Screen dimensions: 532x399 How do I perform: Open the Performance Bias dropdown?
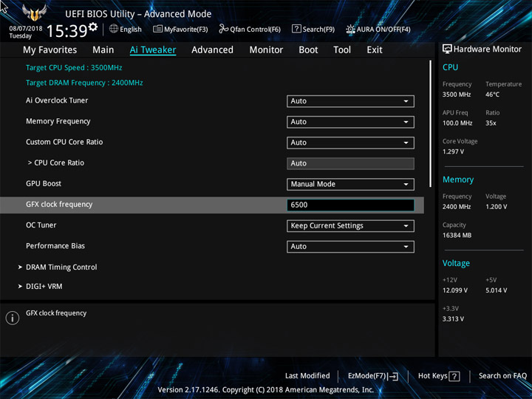point(350,247)
